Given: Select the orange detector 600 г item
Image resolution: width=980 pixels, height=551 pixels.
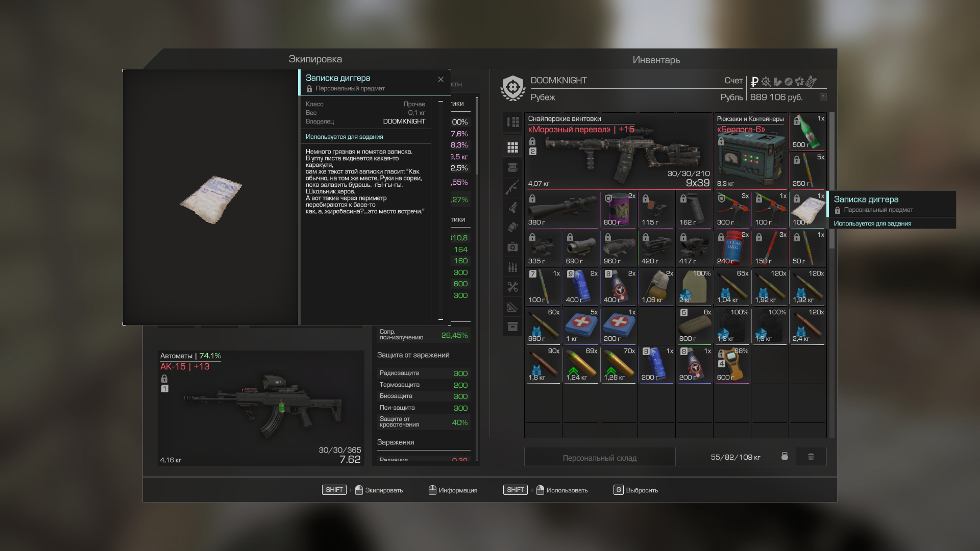Looking at the screenshot, I should (732, 364).
